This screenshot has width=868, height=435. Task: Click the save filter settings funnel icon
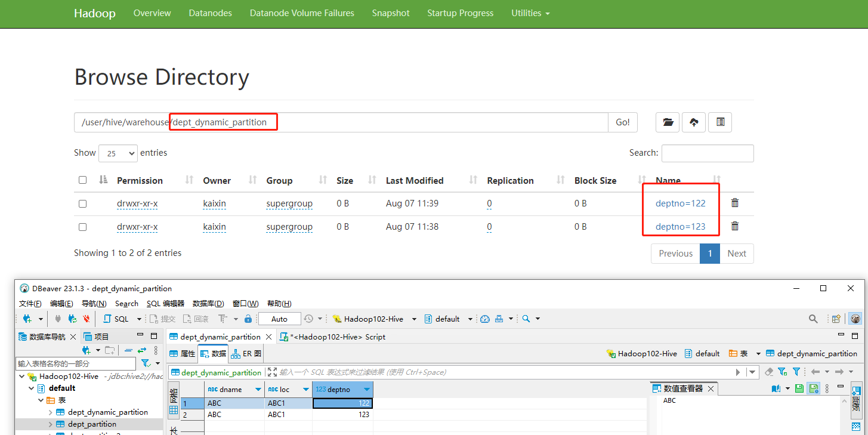(783, 372)
